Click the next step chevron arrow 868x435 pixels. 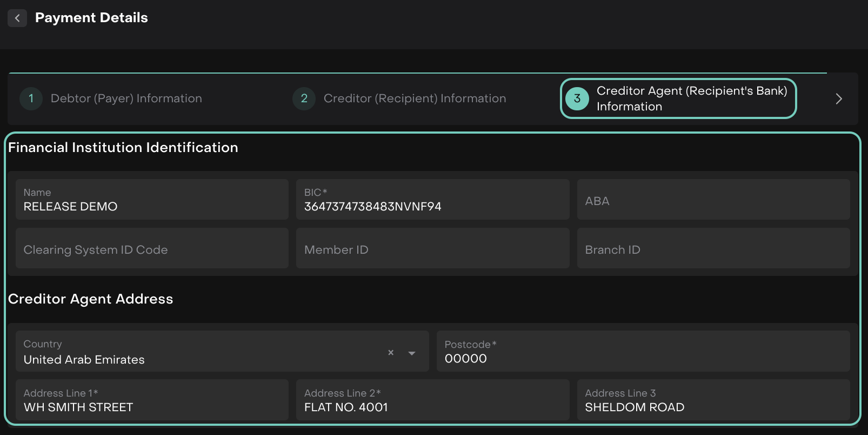click(x=838, y=99)
